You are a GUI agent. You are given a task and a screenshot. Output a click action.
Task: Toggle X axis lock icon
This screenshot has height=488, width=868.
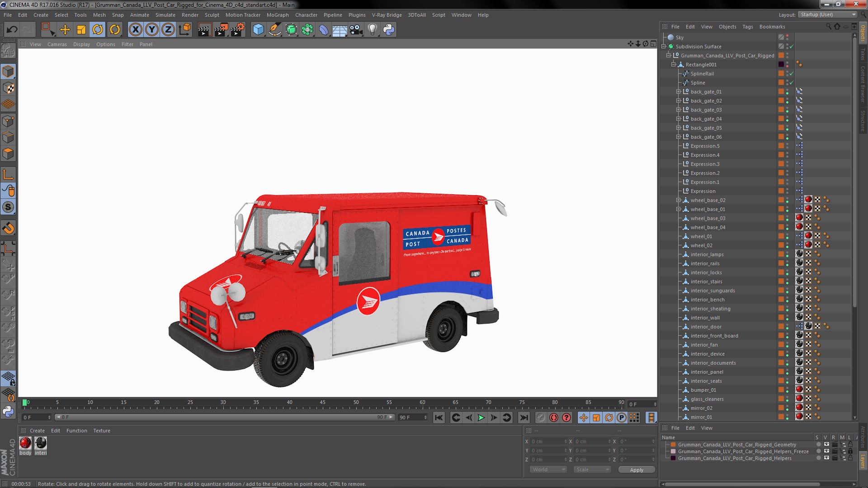[136, 30]
